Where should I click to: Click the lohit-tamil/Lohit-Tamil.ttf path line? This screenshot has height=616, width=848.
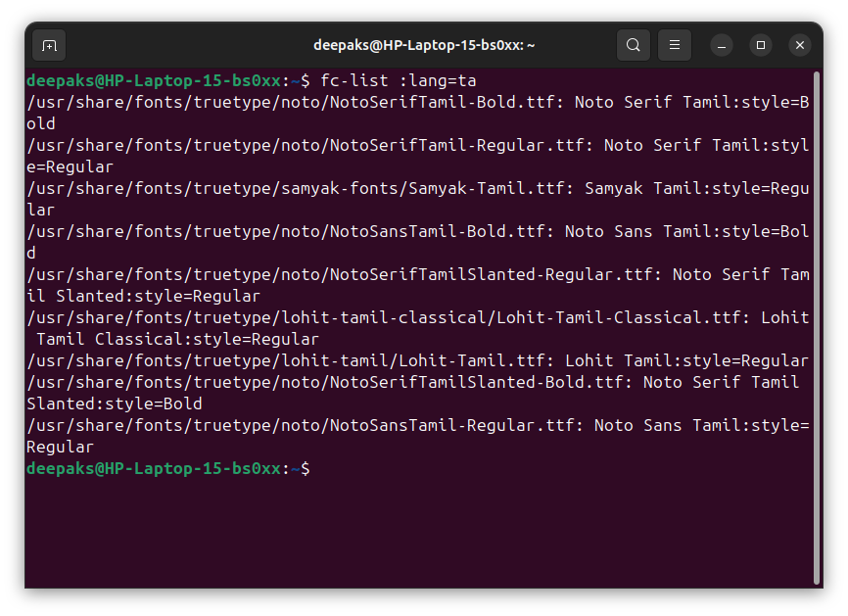pyautogui.click(x=417, y=360)
